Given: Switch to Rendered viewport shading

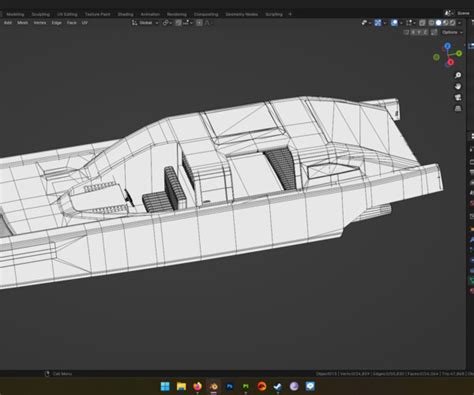Looking at the screenshot, I should 452,23.
